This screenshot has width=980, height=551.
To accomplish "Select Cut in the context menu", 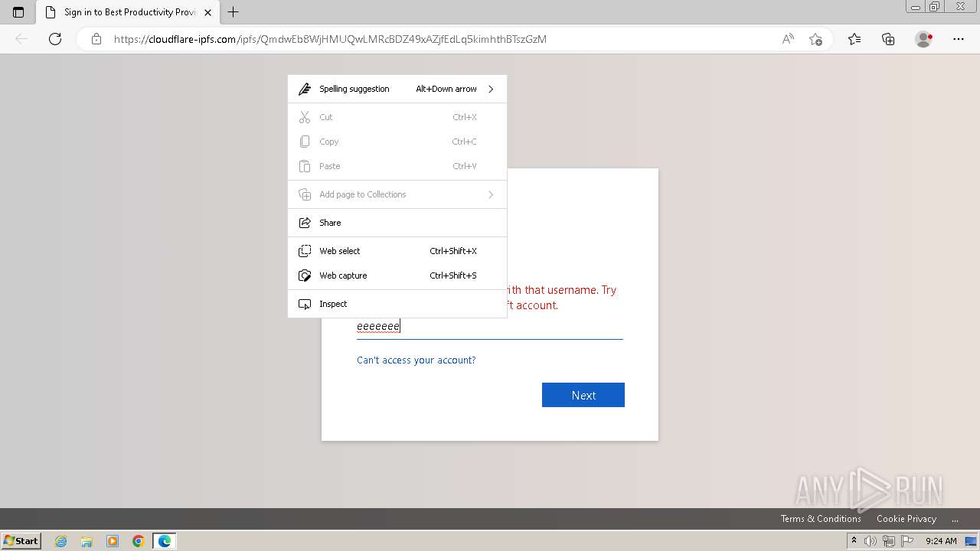I will (x=397, y=117).
